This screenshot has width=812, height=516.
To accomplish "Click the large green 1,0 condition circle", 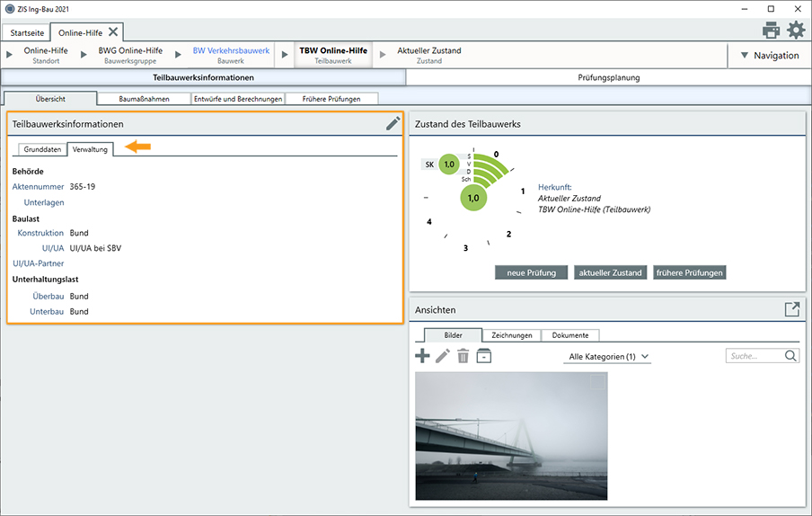I will click(474, 197).
